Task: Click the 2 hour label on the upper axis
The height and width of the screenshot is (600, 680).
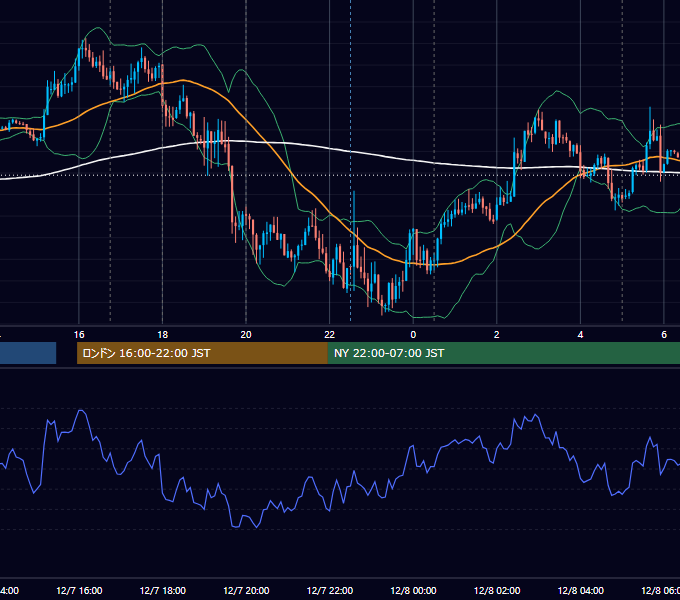Action: coord(497,335)
